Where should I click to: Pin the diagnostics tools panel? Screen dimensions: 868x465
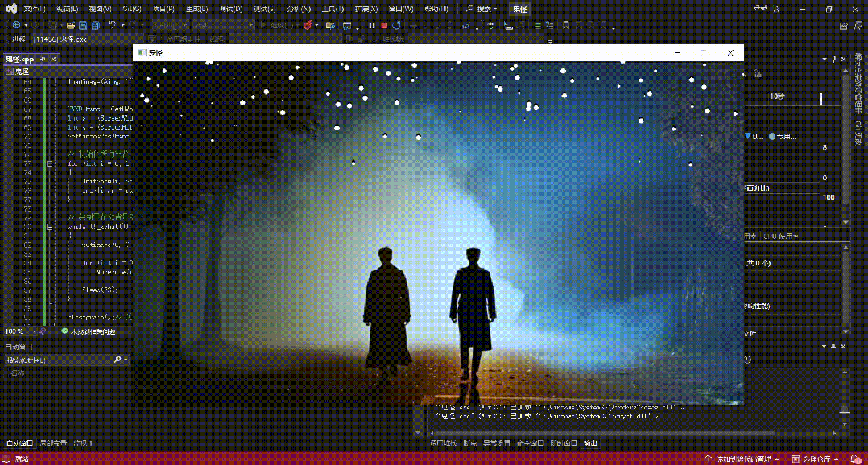[x=833, y=60]
